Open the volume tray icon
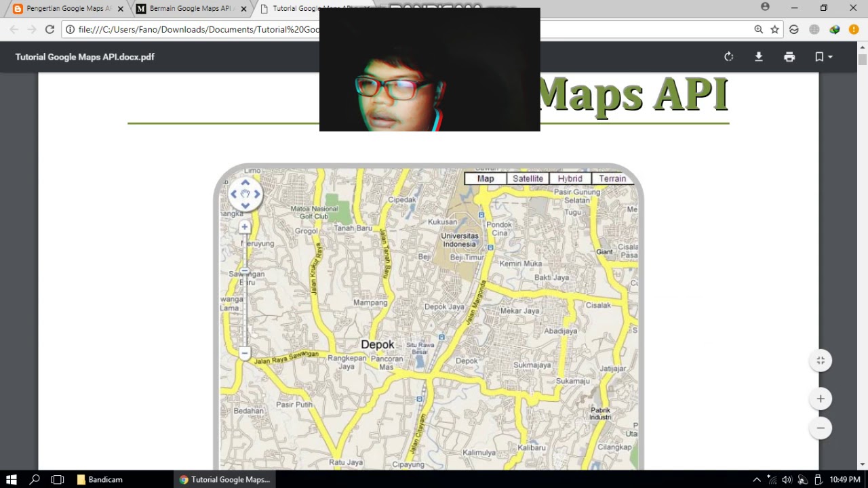Viewport: 868px width, 488px height. [x=787, y=480]
